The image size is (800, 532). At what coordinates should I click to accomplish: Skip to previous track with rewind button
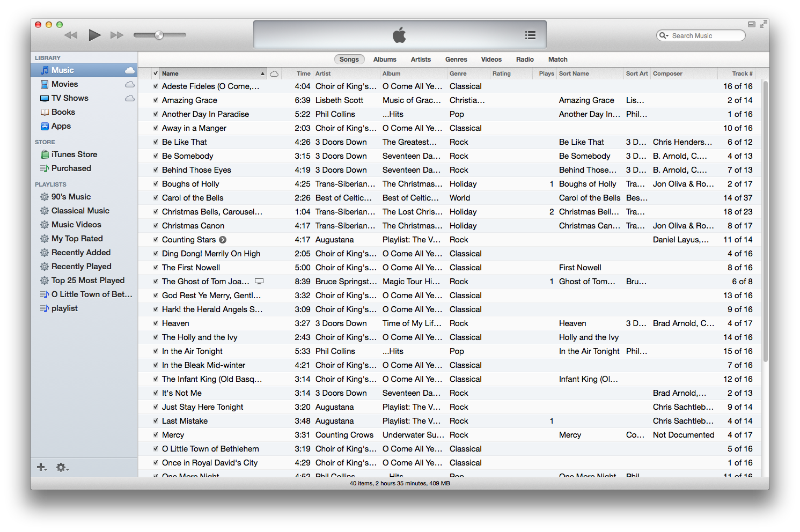click(71, 35)
